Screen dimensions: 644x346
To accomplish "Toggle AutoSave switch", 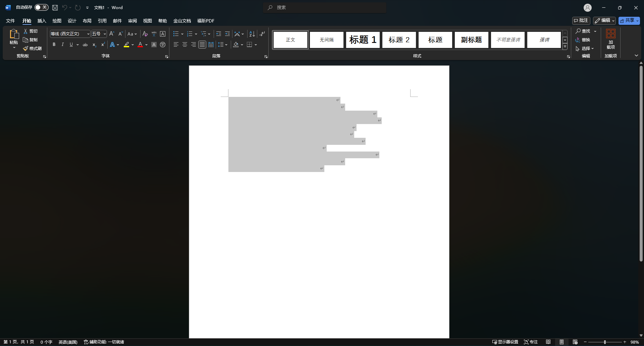I will click(x=42, y=7).
